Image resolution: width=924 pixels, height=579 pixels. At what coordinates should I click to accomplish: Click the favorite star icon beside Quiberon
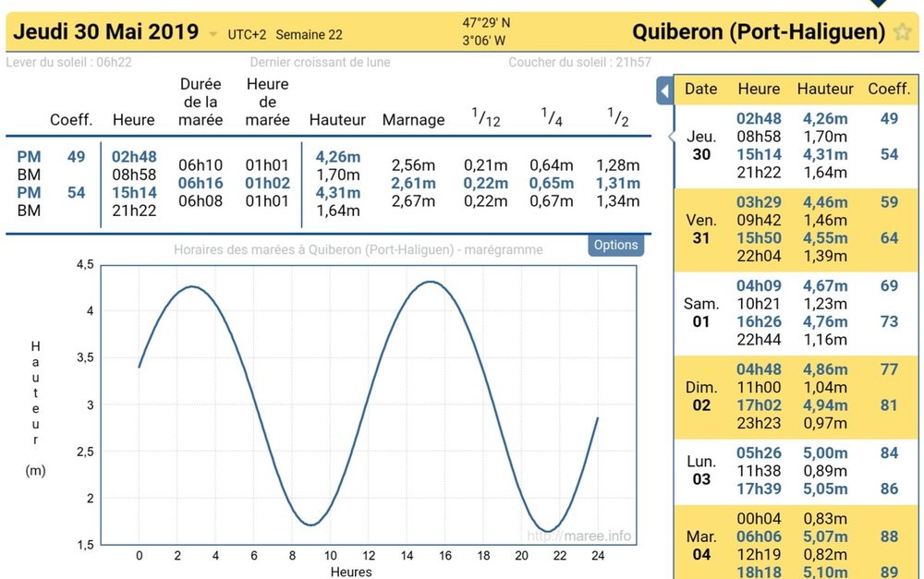click(x=902, y=31)
